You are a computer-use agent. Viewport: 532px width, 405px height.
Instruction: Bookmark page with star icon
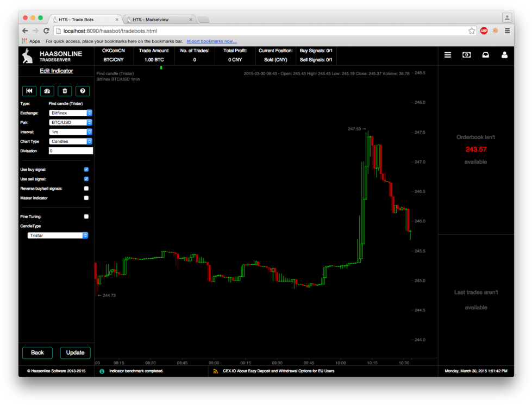(x=472, y=31)
